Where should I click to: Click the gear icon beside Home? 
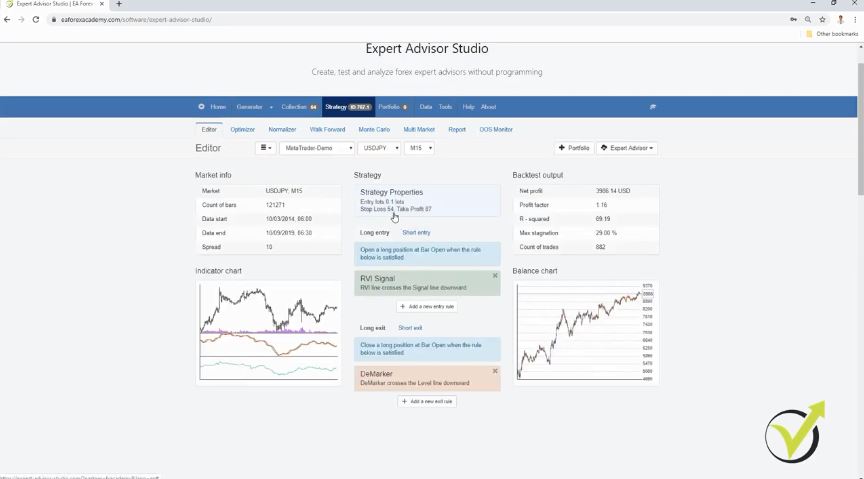201,106
